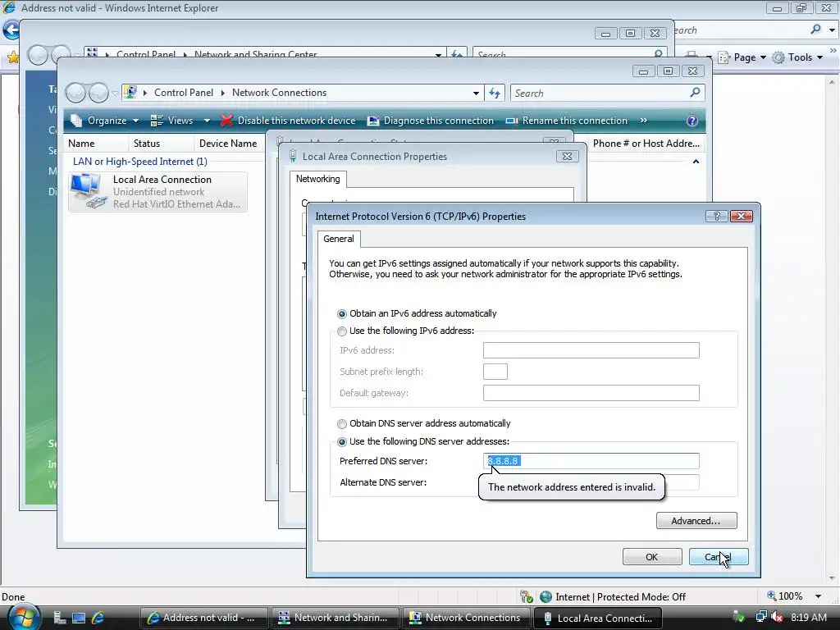Image resolution: width=840 pixels, height=630 pixels.
Task: Switch to Network Connections taskbar button
Action: click(x=467, y=618)
